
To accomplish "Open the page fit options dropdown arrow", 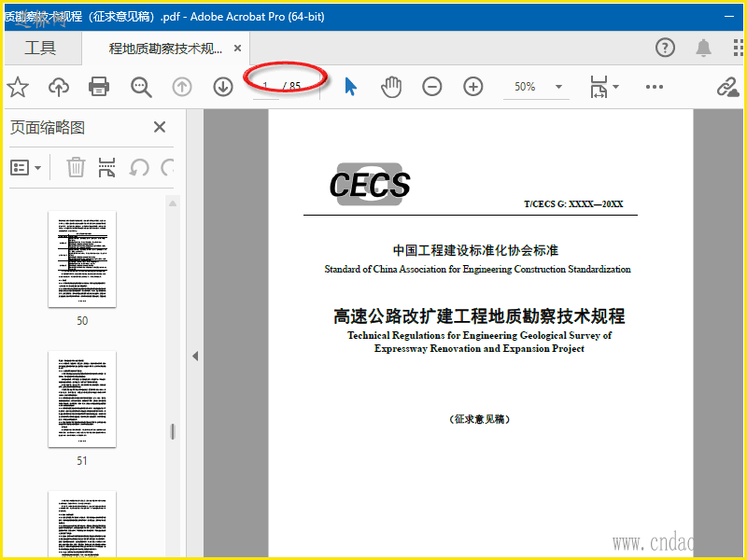I will click(x=615, y=87).
